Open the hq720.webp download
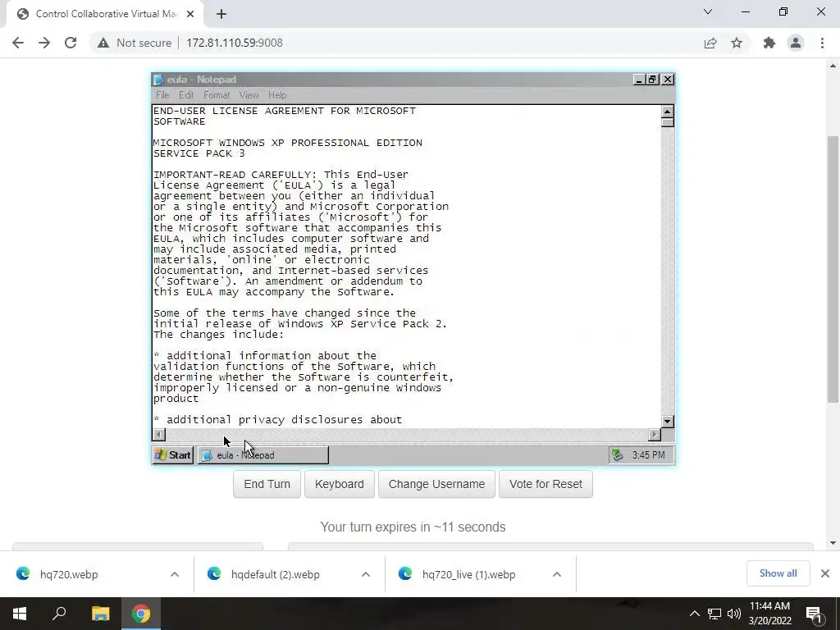Viewport: 840px width, 630px height. [69, 574]
